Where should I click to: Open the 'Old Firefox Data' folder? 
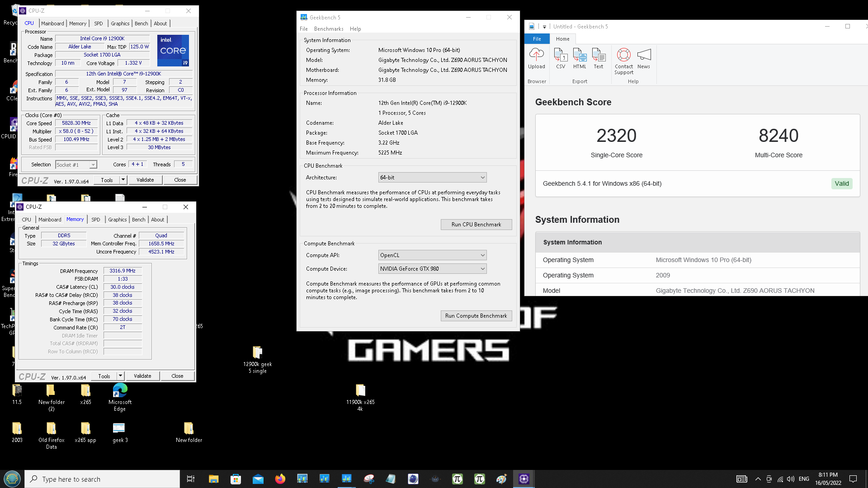pos(51,436)
